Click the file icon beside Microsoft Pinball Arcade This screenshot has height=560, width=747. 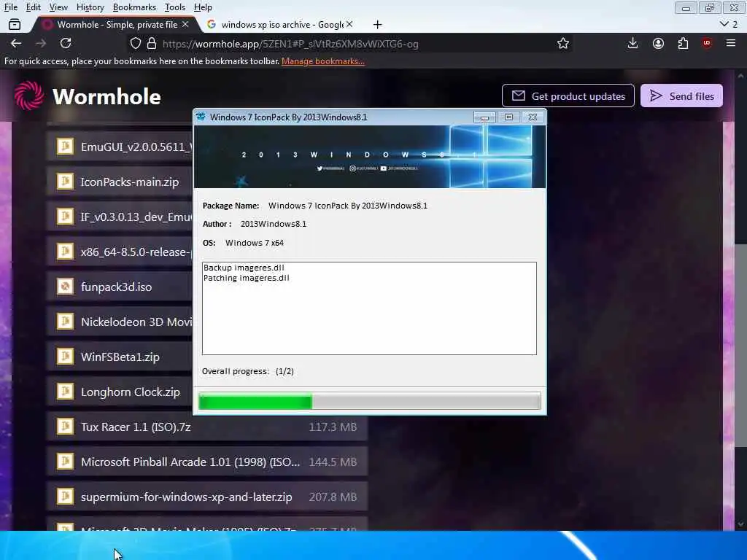click(65, 462)
